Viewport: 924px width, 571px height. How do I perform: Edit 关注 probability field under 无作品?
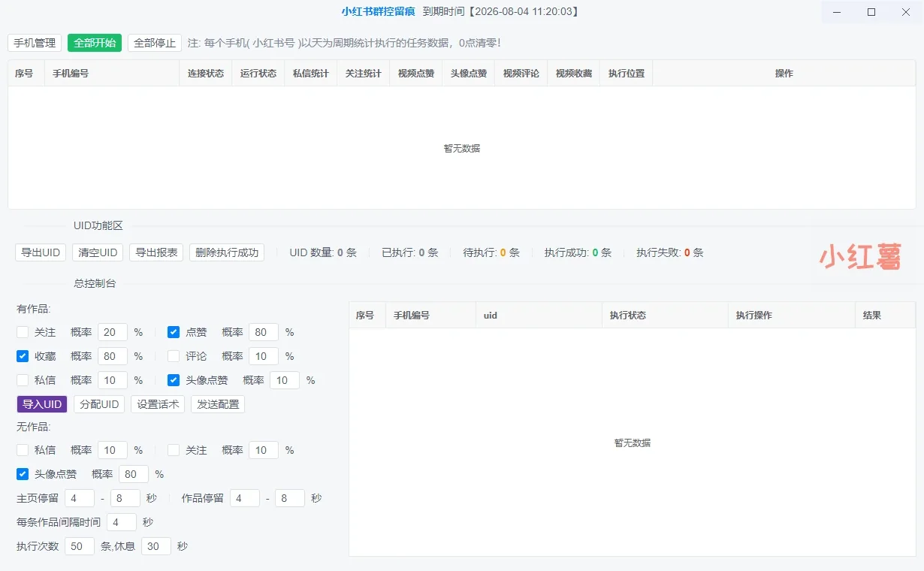(264, 450)
